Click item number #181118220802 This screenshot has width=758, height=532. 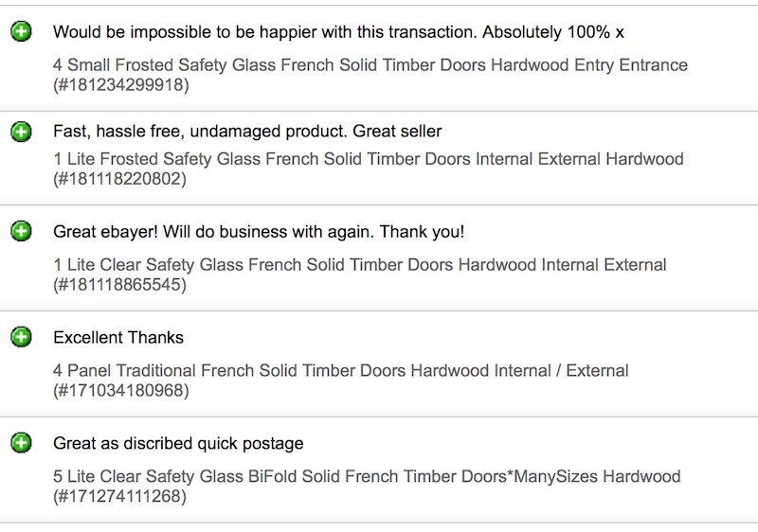[x=120, y=179]
